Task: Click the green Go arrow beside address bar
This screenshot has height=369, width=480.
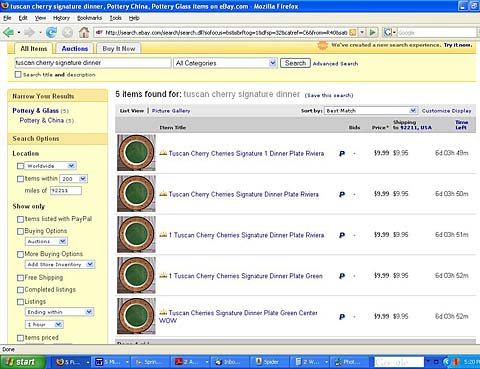Action: [373, 32]
